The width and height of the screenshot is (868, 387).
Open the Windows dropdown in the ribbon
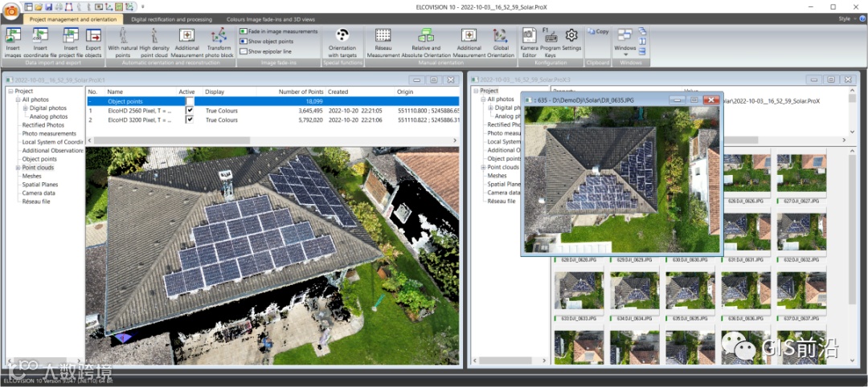tap(625, 42)
